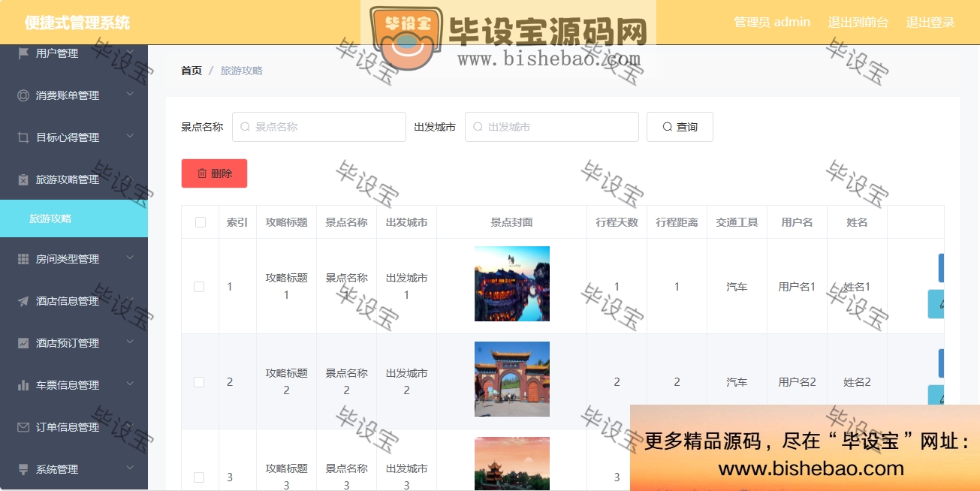
Task: Click 汽车 cell in row 1
Action: click(737, 287)
